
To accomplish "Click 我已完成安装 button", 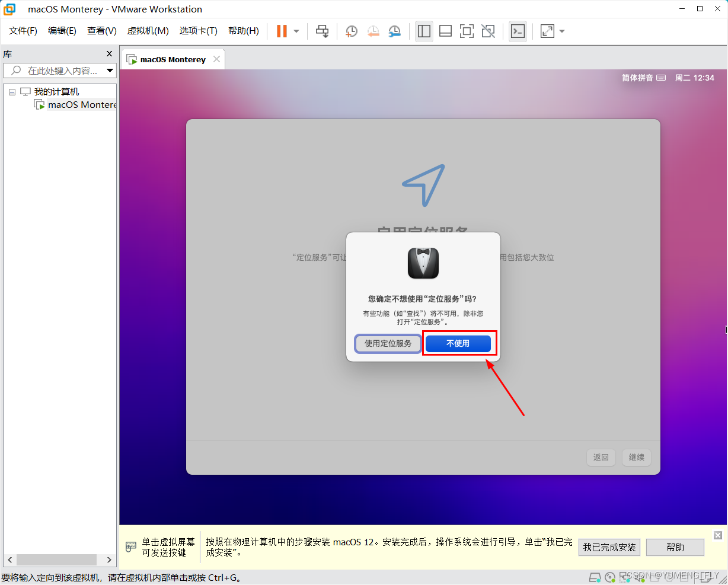I will [x=609, y=547].
